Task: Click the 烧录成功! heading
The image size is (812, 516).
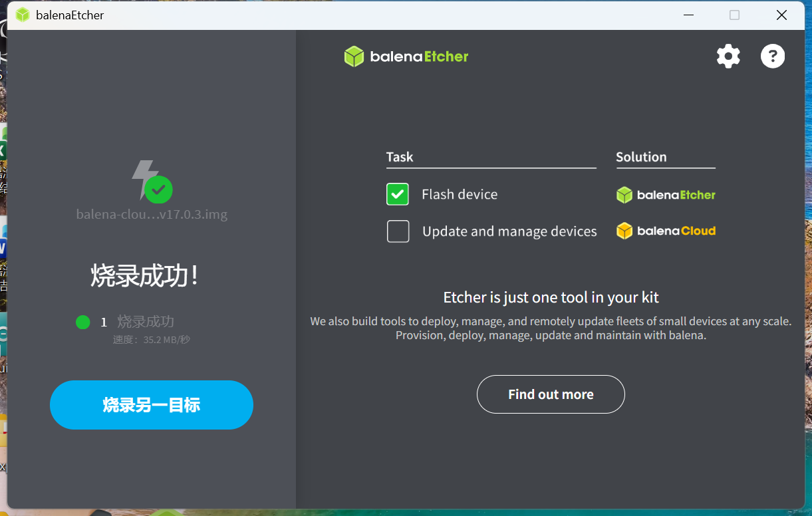Action: click(145, 276)
